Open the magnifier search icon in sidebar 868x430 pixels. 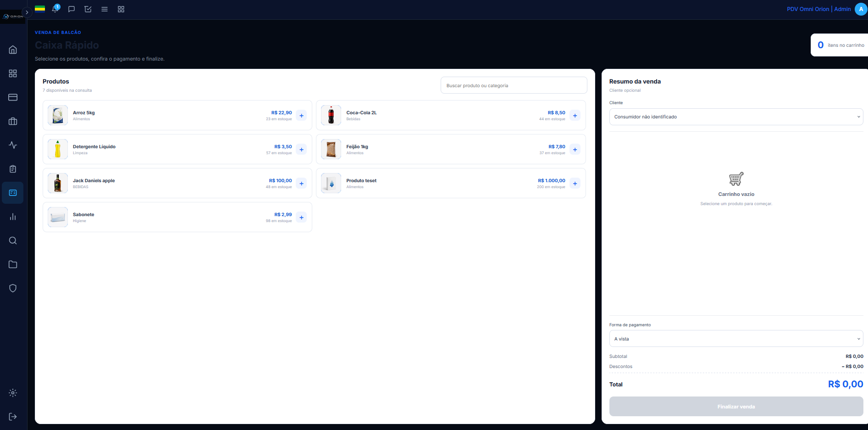coord(13,240)
